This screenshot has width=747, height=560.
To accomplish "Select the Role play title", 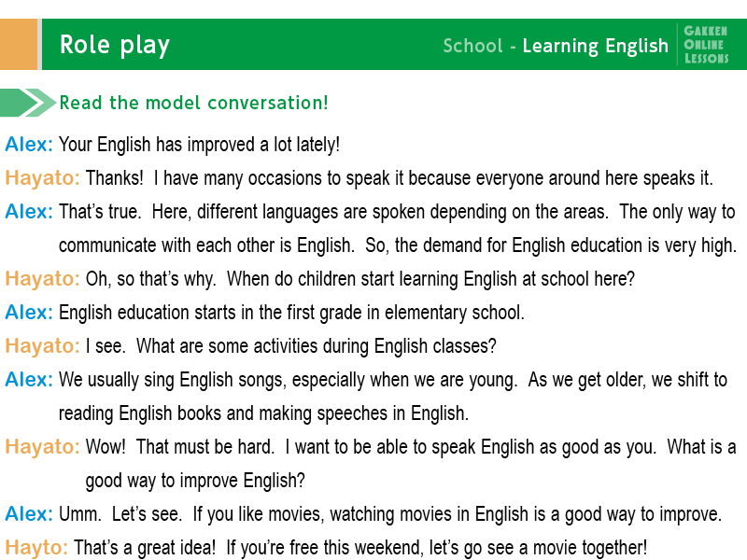I will pyautogui.click(x=114, y=45).
